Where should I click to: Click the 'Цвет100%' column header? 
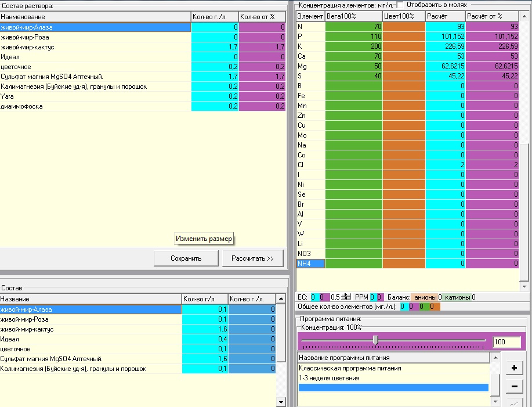404,16
